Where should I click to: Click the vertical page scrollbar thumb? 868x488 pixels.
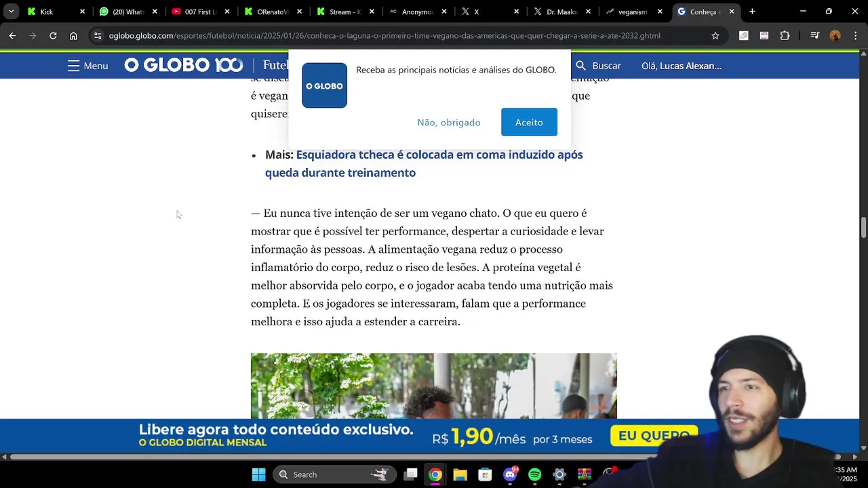[863, 228]
